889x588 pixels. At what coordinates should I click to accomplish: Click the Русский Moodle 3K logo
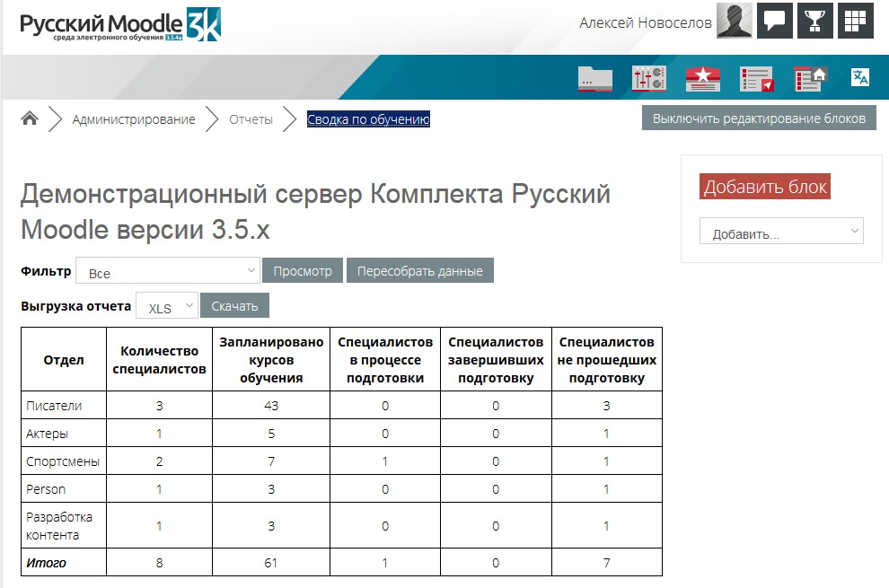click(120, 25)
